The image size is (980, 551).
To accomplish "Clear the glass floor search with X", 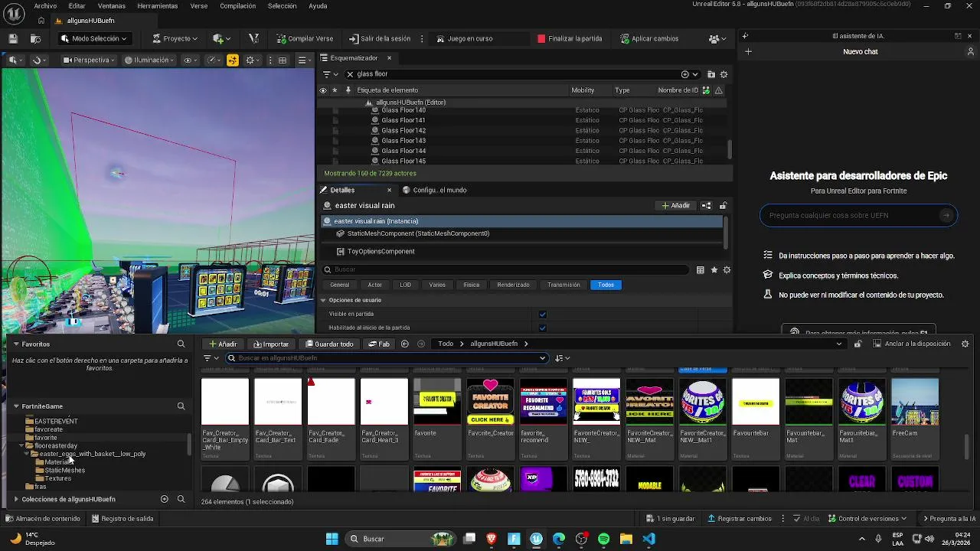I will pyautogui.click(x=350, y=74).
